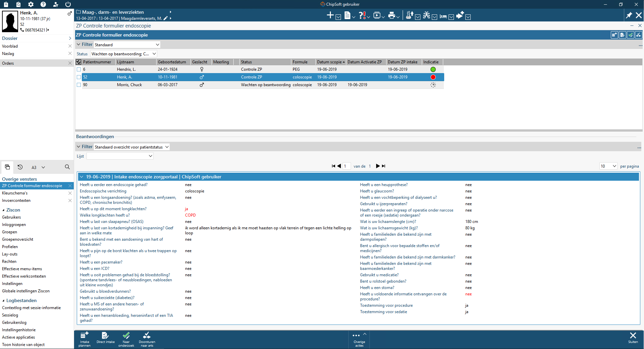
Task: Click Direct intake button in bottom bar
Action: click(106, 338)
